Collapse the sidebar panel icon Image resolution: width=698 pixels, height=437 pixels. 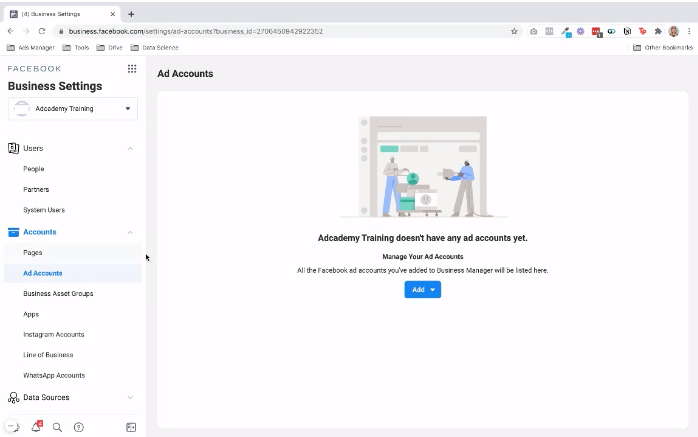click(131, 427)
